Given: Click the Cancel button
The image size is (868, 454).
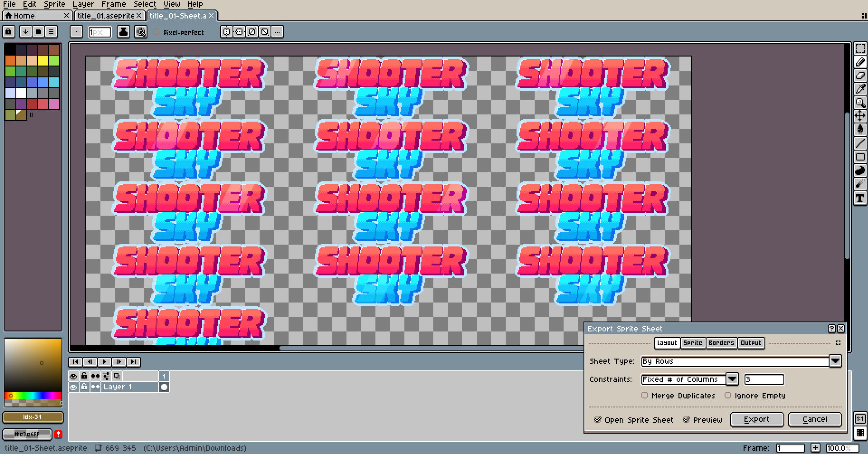Looking at the screenshot, I should click(815, 420).
